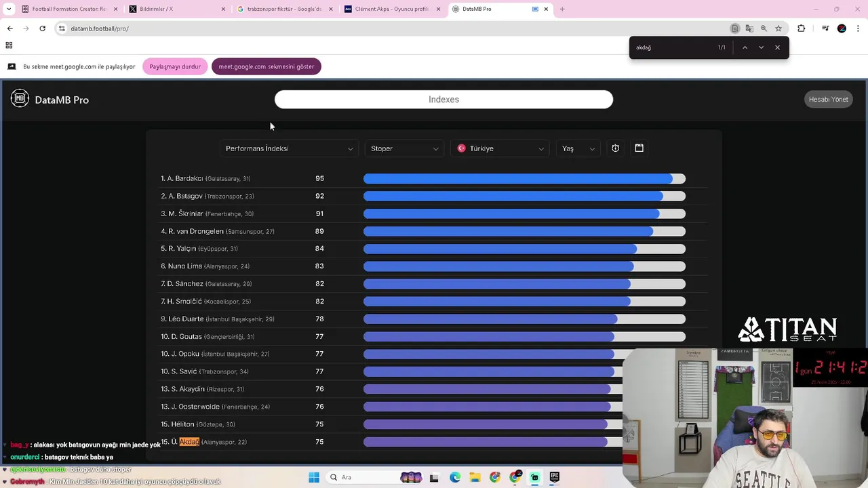
Task: Open the new tab plus button
Action: tap(562, 9)
